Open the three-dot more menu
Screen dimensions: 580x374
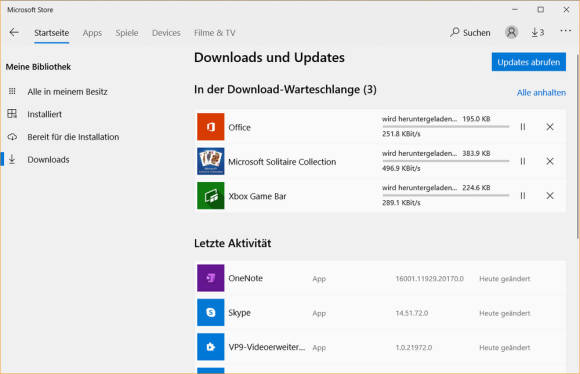point(565,31)
